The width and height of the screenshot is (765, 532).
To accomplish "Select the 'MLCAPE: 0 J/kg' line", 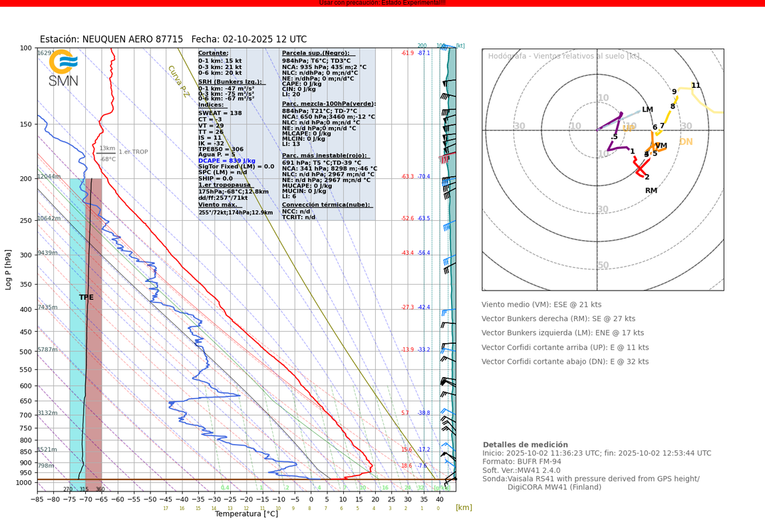I will (x=307, y=133).
